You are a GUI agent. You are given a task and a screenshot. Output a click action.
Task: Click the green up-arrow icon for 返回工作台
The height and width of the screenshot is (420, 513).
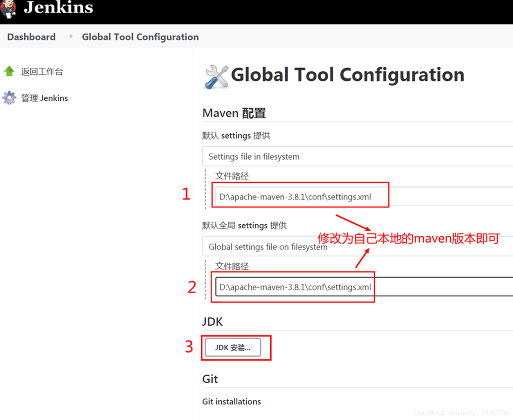click(9, 71)
